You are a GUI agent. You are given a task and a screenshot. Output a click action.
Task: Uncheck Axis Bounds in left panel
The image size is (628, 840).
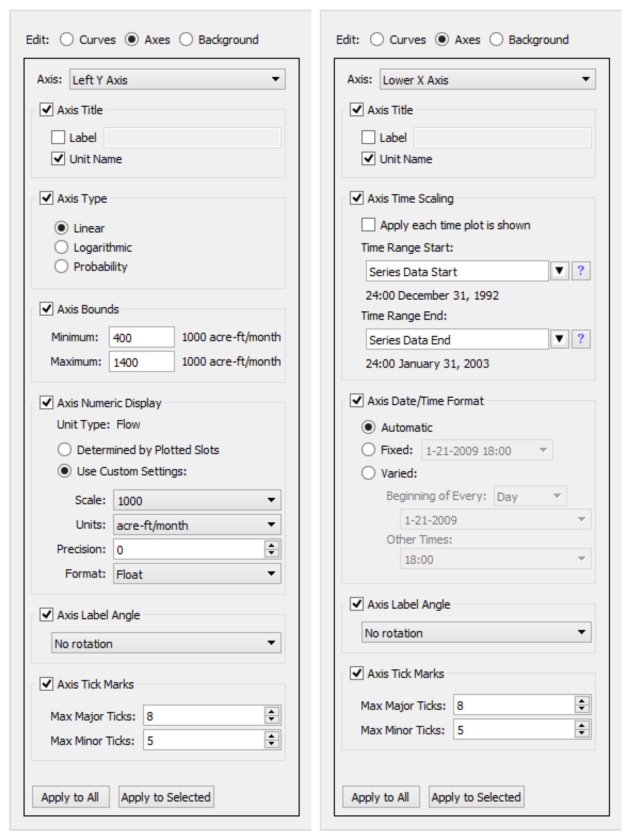[x=47, y=309]
